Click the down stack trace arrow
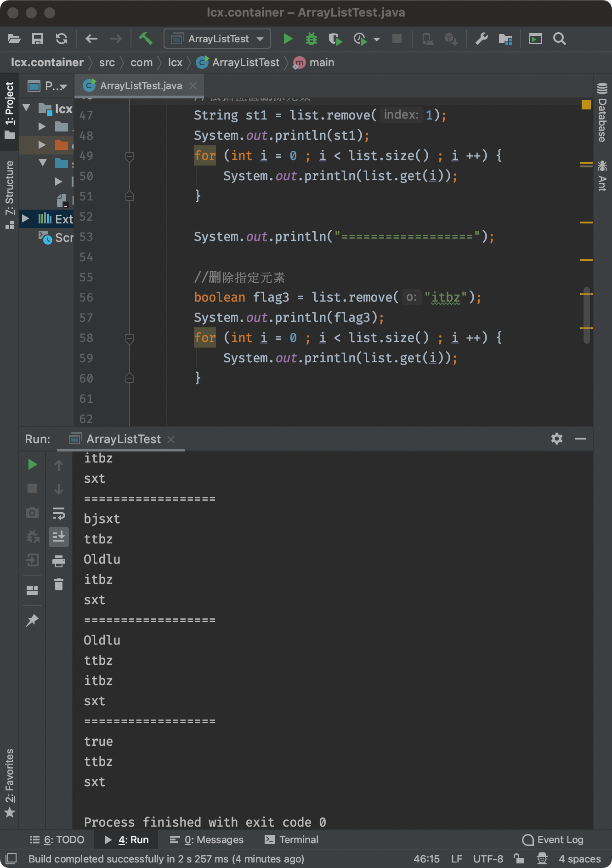Screen dimensions: 612x868 pyautogui.click(x=59, y=489)
